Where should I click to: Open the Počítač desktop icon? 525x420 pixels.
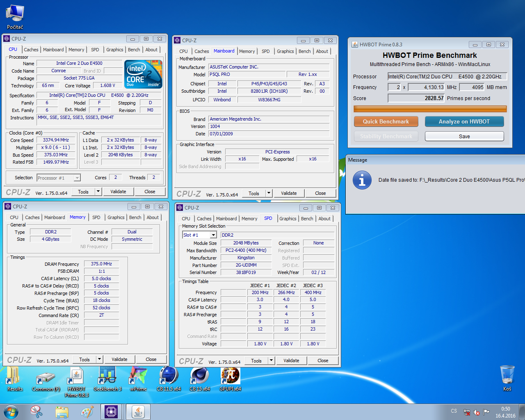(15, 17)
